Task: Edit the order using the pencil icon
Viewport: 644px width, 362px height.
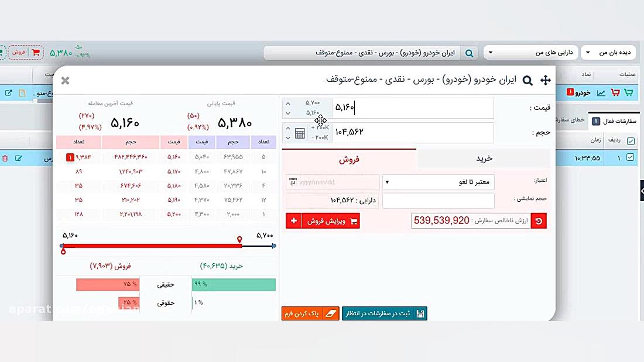Action: coord(19,158)
